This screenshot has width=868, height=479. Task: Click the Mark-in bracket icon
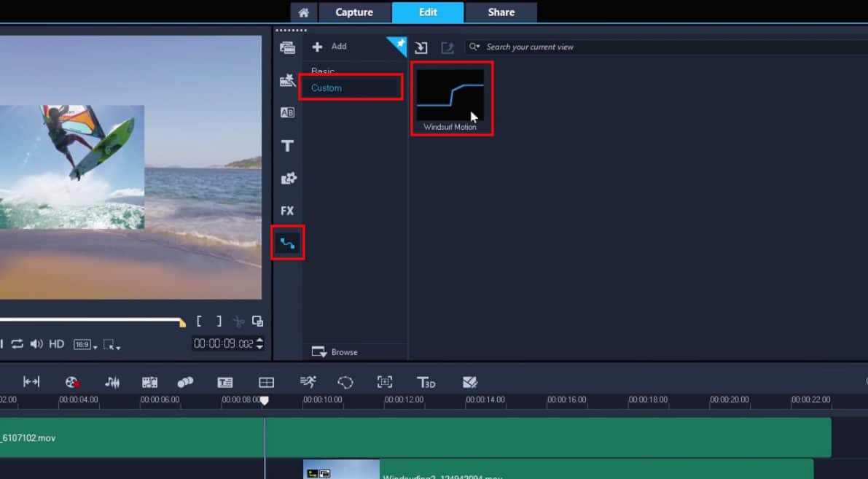click(x=199, y=322)
